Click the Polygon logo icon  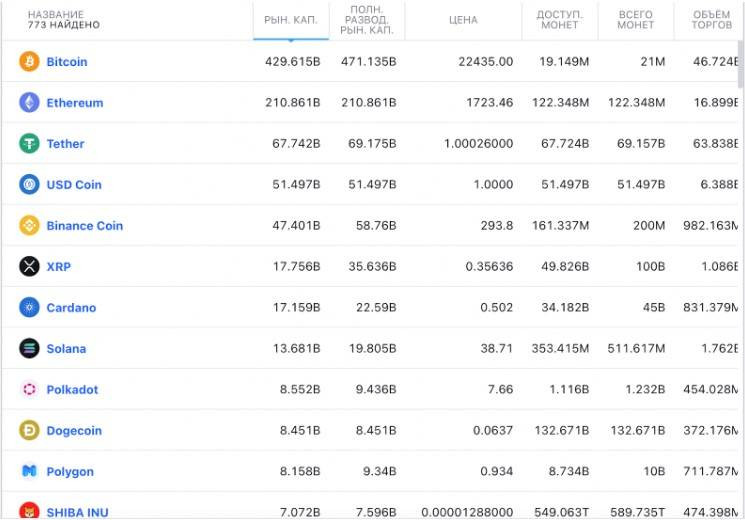pyautogui.click(x=29, y=472)
